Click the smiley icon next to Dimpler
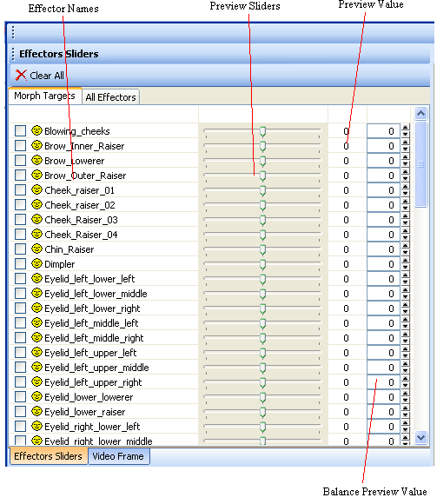 37,263
